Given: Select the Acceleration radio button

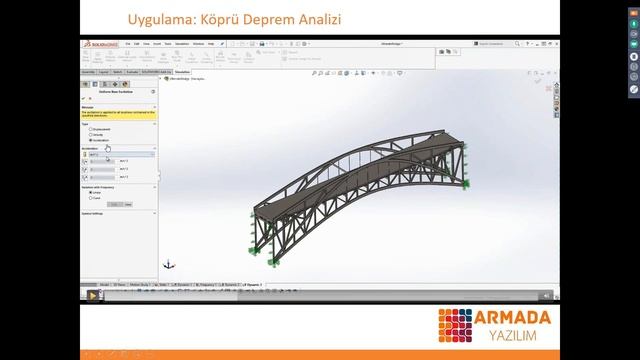Looking at the screenshot, I should 91,140.
